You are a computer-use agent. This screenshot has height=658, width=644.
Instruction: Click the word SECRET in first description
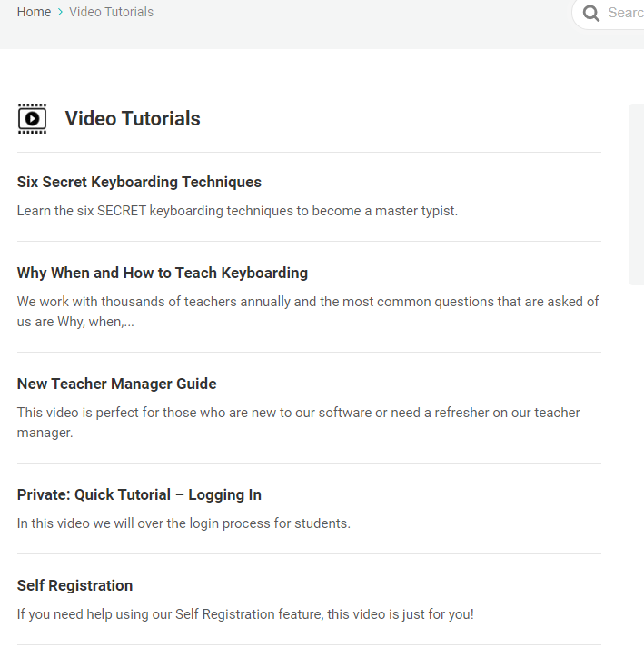tap(122, 211)
